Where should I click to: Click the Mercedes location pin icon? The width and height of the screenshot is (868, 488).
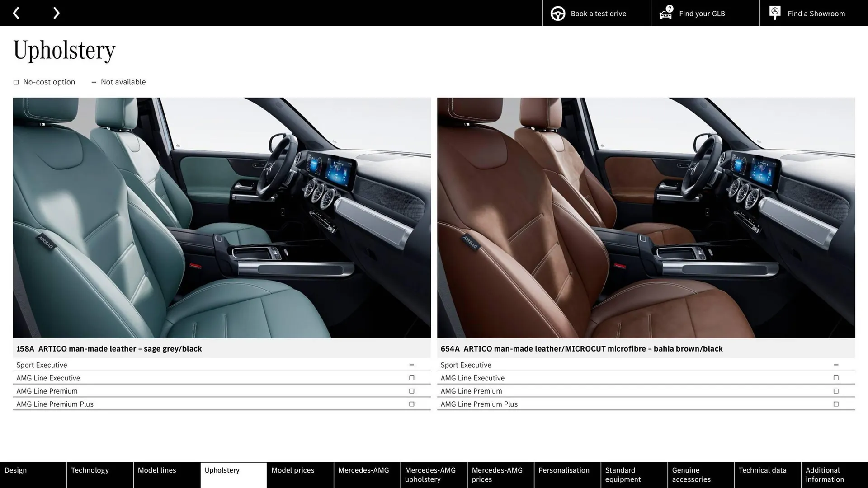[774, 12]
